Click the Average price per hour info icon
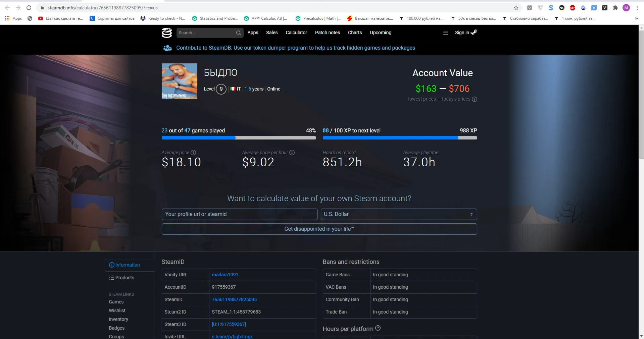 pyautogui.click(x=292, y=153)
